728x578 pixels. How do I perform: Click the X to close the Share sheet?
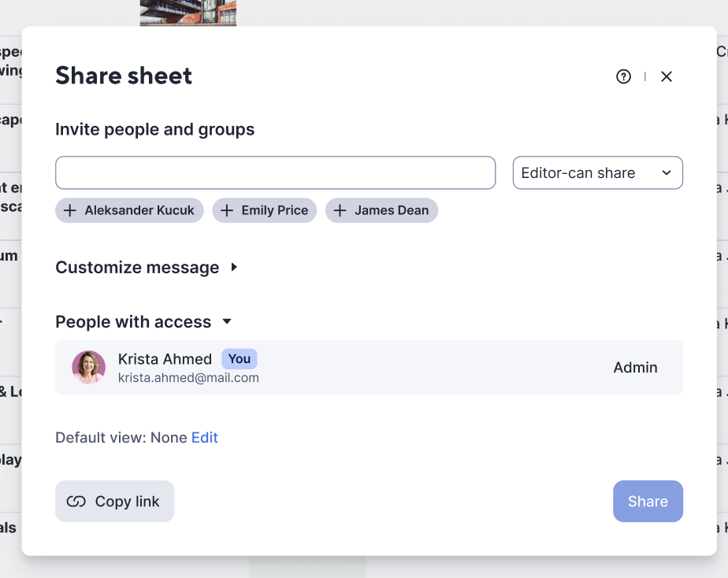coord(667,76)
